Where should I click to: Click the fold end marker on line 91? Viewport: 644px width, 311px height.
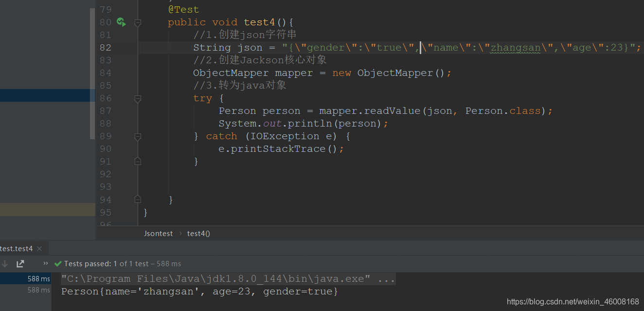click(138, 161)
